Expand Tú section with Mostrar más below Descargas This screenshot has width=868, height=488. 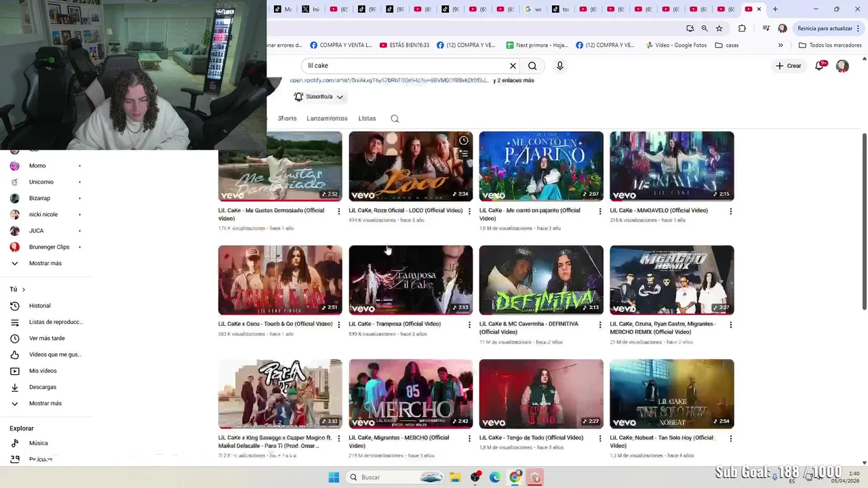(45, 403)
